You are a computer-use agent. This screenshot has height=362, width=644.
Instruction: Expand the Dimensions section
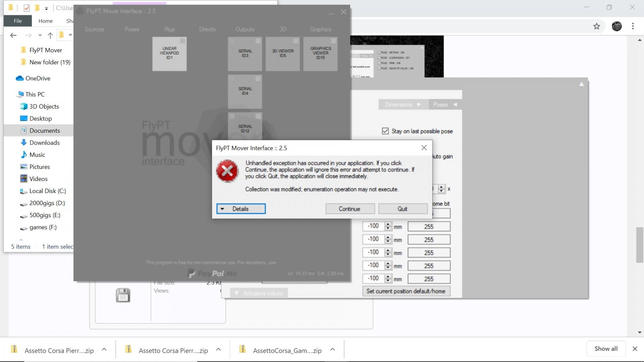click(x=403, y=105)
